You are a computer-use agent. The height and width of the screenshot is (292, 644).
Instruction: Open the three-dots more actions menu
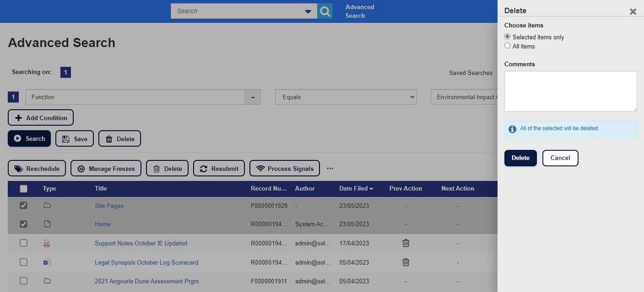[x=330, y=169]
